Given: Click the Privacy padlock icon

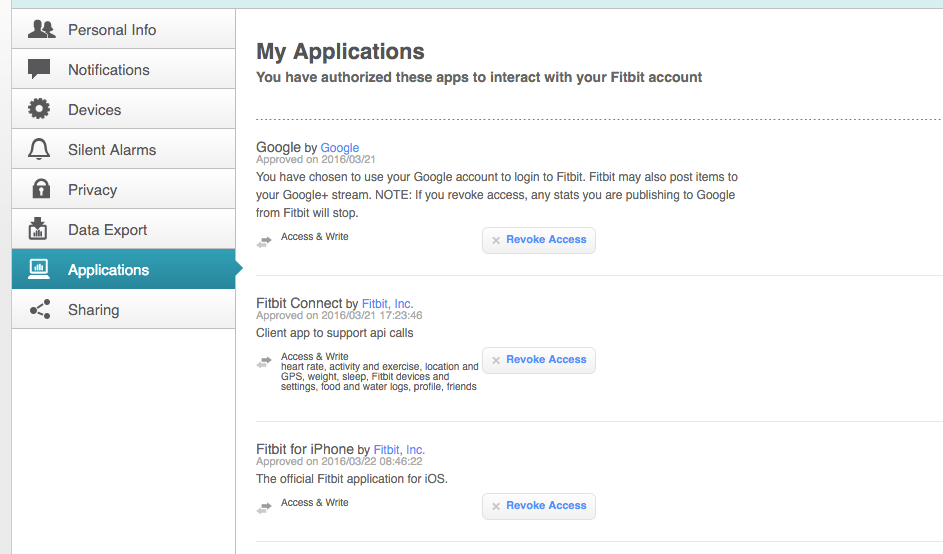Looking at the screenshot, I should coord(40,189).
